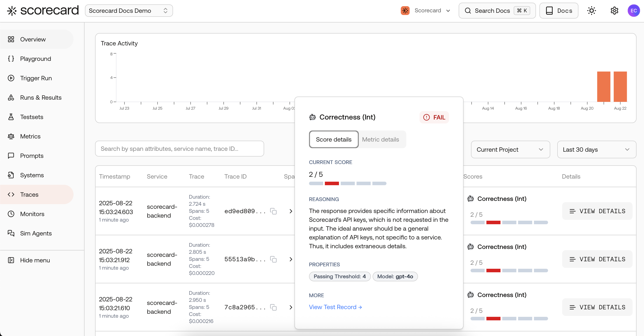The height and width of the screenshot is (336, 644).
Task: Click the scorecard asterisk logo
Action: click(x=12, y=11)
